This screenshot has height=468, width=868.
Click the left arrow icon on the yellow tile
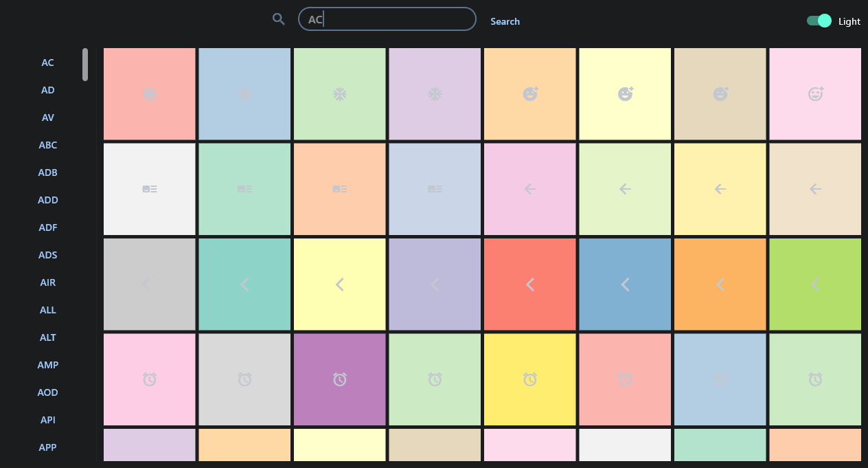pyautogui.click(x=720, y=189)
